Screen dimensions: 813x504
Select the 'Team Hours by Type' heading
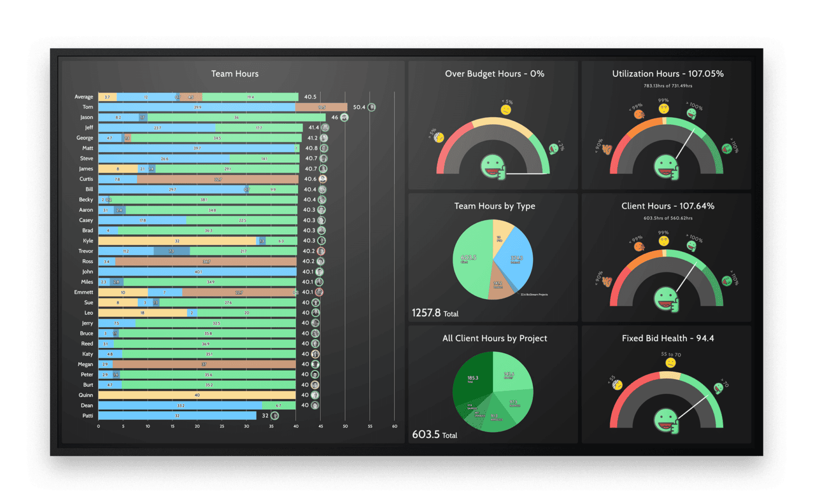(x=495, y=206)
